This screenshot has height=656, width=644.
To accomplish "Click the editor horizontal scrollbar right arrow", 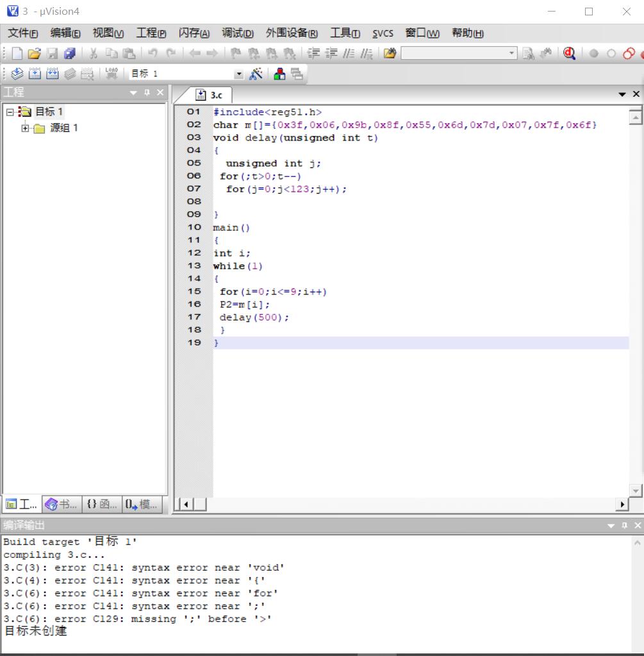I will [x=622, y=505].
